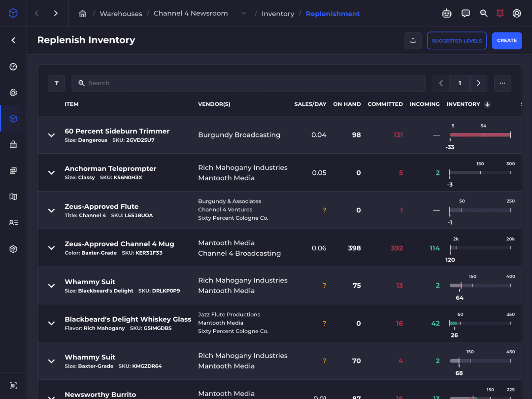Click incoming value 114
The height and width of the screenshot is (399, 532).
click(x=434, y=248)
